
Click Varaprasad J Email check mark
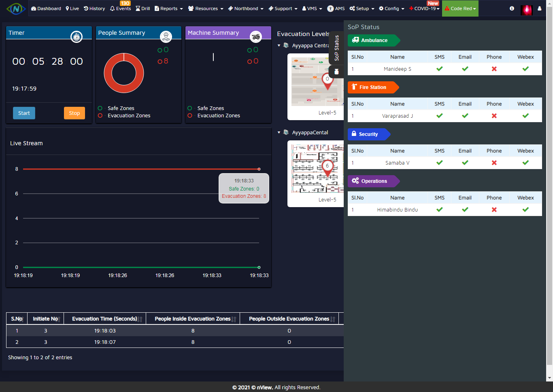click(x=465, y=116)
